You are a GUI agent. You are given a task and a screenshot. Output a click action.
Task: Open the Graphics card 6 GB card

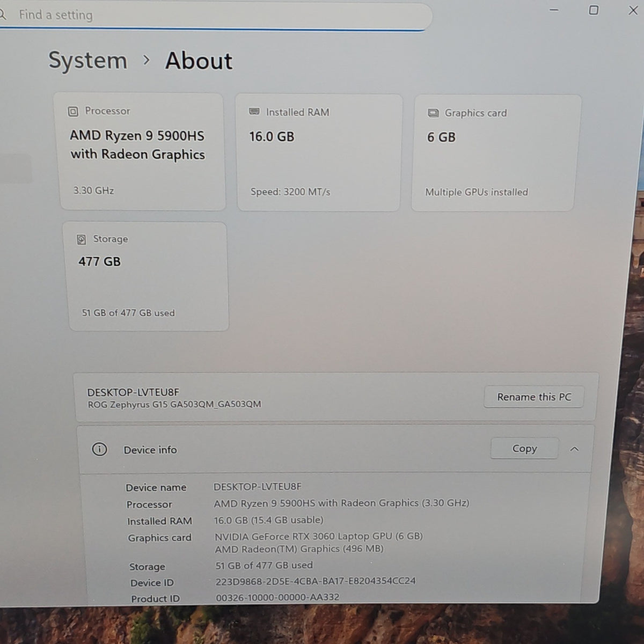[x=496, y=153]
